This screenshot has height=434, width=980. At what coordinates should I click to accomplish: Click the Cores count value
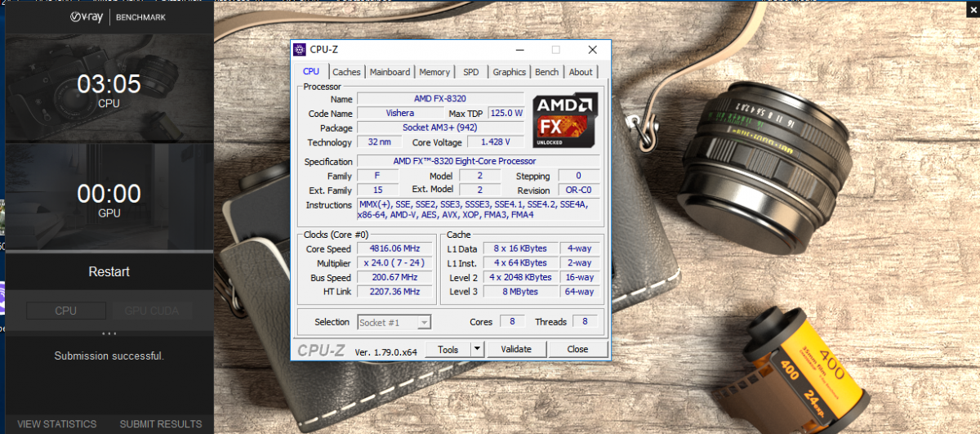pos(512,322)
